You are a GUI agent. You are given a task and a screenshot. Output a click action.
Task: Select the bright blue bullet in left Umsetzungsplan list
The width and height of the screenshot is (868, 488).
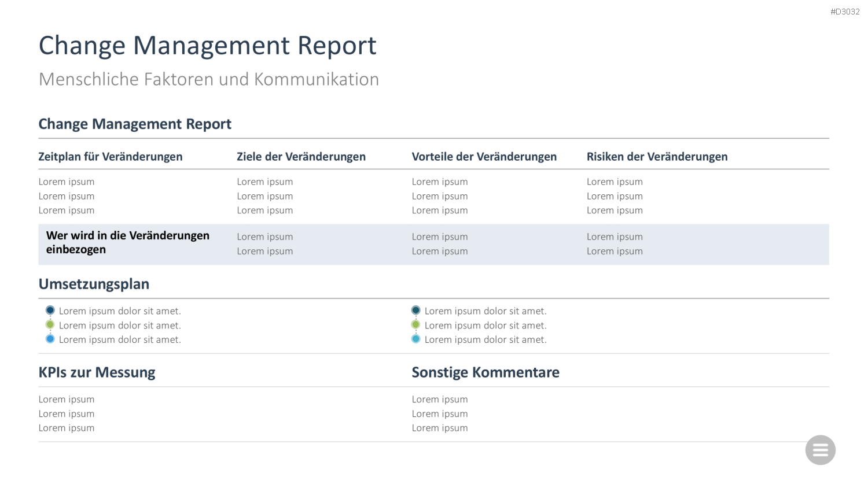click(50, 339)
